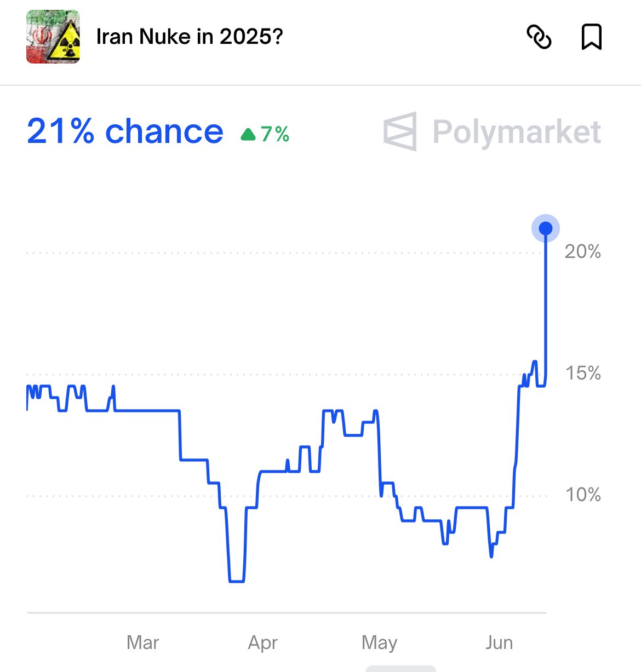Viewport: 641px width, 672px height.
Task: Click the sharp June price spike line
Action: point(546,307)
